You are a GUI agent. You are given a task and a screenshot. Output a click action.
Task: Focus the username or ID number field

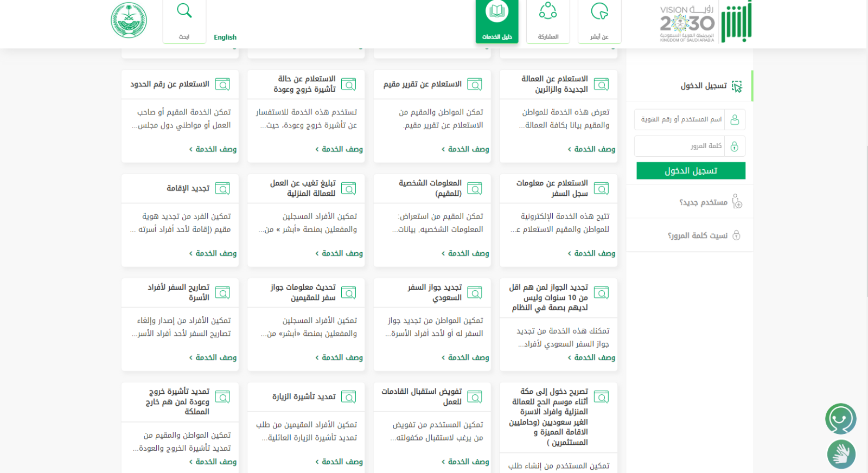click(x=690, y=119)
